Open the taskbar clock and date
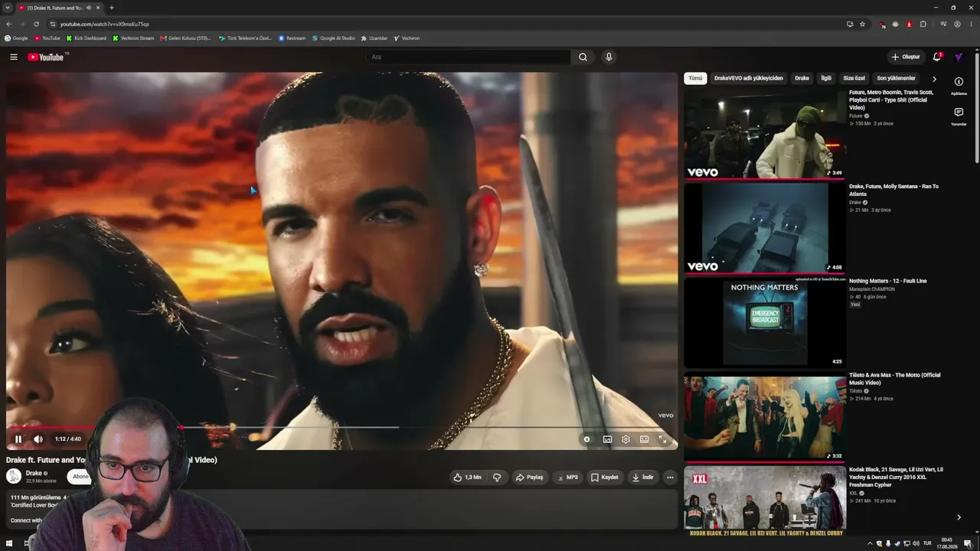The height and width of the screenshot is (551, 980). [947, 543]
